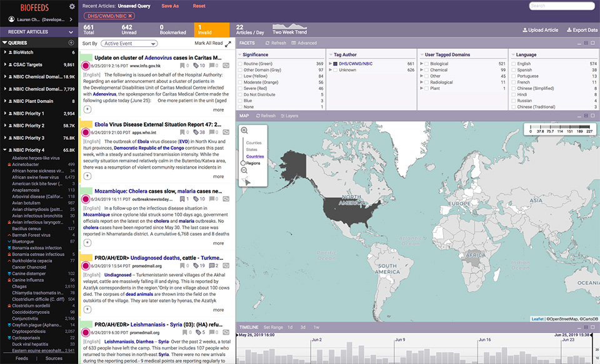The image size is (600, 364).
Task: Click the map pointer selection tool
Action: [x=246, y=181]
